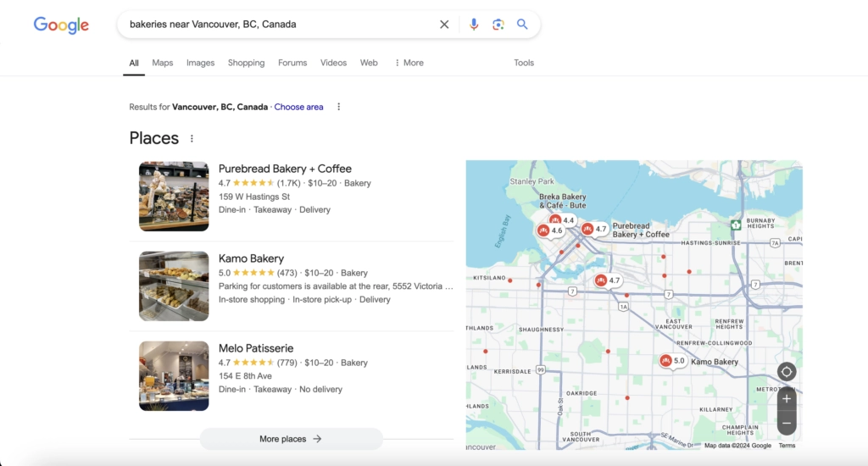Click into the search query field
868x466 pixels.
tap(271, 25)
